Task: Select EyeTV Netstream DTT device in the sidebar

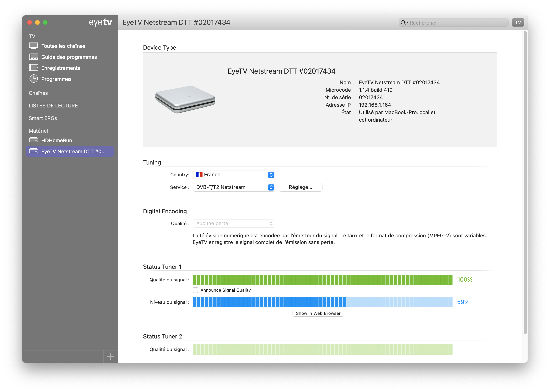Action: pyautogui.click(x=70, y=151)
